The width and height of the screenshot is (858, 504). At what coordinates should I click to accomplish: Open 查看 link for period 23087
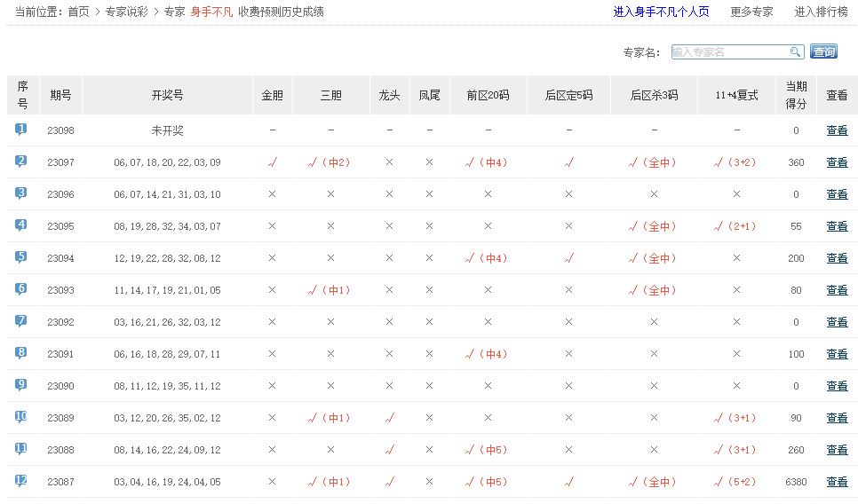837,482
